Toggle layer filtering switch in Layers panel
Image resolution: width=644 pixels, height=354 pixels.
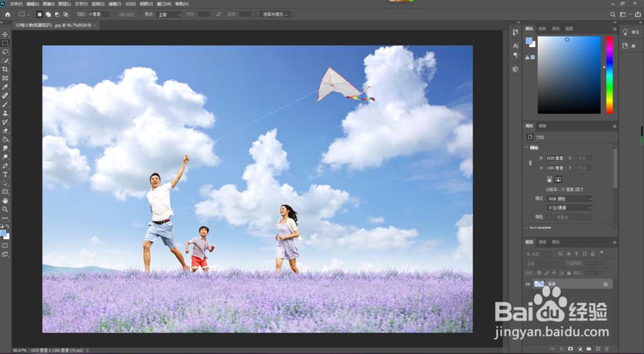[x=601, y=253]
